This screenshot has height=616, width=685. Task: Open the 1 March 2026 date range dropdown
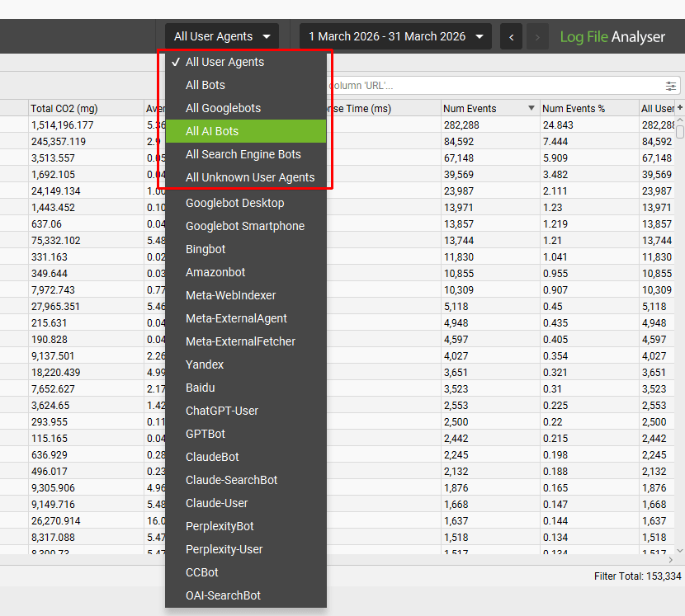click(395, 36)
